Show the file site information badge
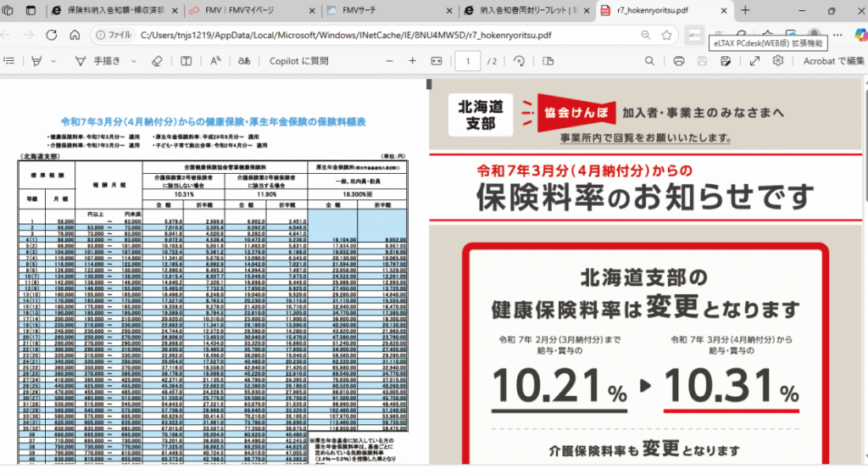 tap(114, 35)
